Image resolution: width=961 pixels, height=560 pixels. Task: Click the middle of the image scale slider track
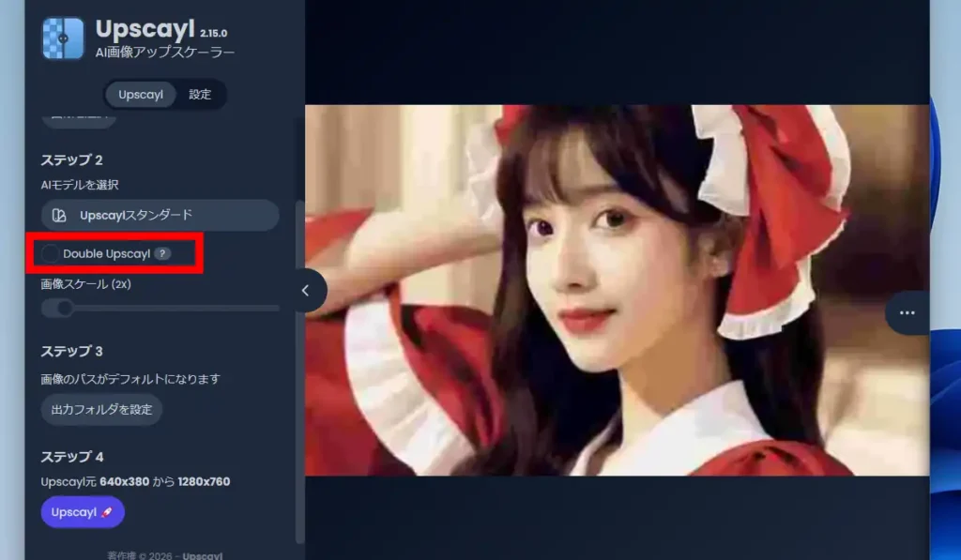[x=160, y=308]
